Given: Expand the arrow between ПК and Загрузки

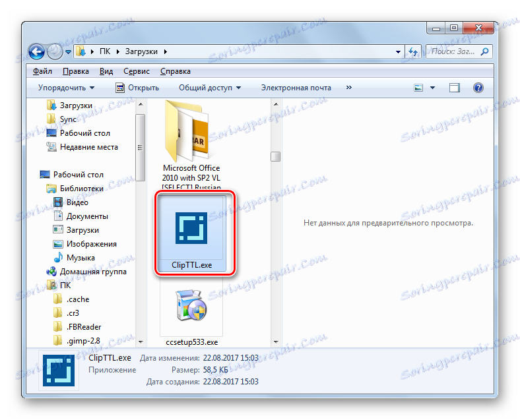Looking at the screenshot, I should pyautogui.click(x=117, y=51).
